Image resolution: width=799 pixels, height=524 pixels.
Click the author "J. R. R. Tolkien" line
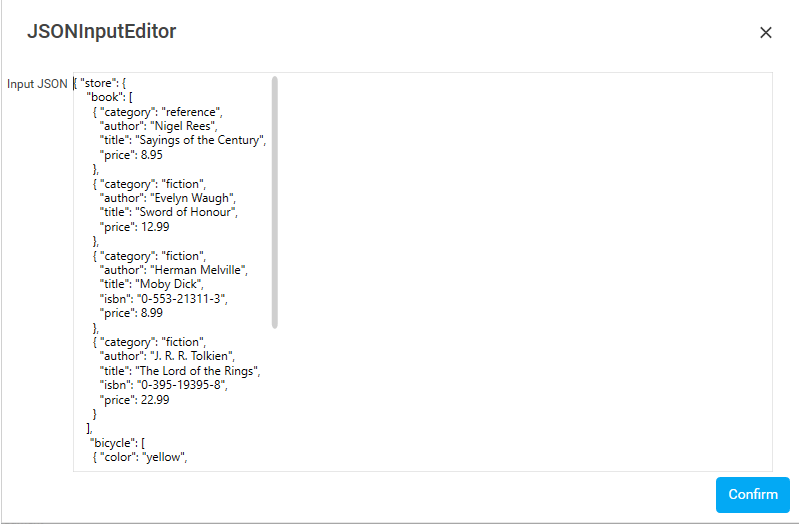point(167,356)
